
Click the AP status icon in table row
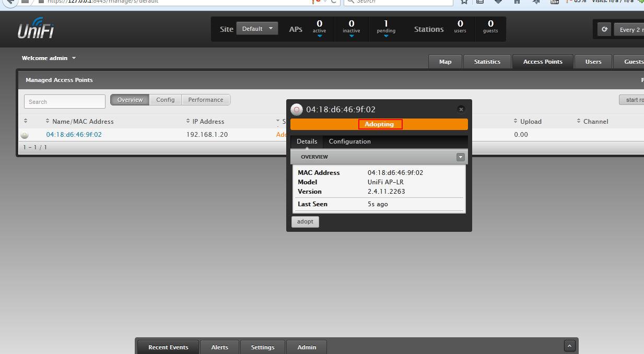pyautogui.click(x=25, y=135)
